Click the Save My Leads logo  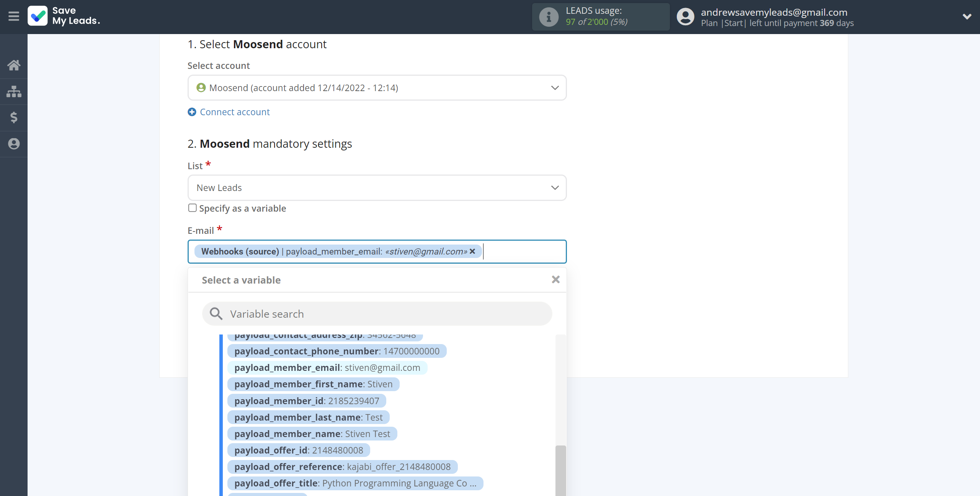[64, 16]
